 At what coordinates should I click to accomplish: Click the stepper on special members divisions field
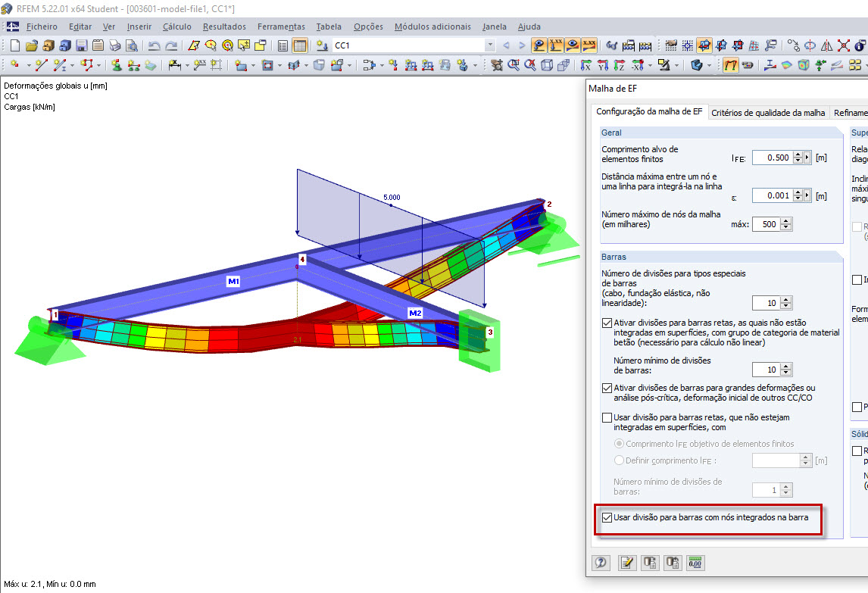(x=785, y=303)
